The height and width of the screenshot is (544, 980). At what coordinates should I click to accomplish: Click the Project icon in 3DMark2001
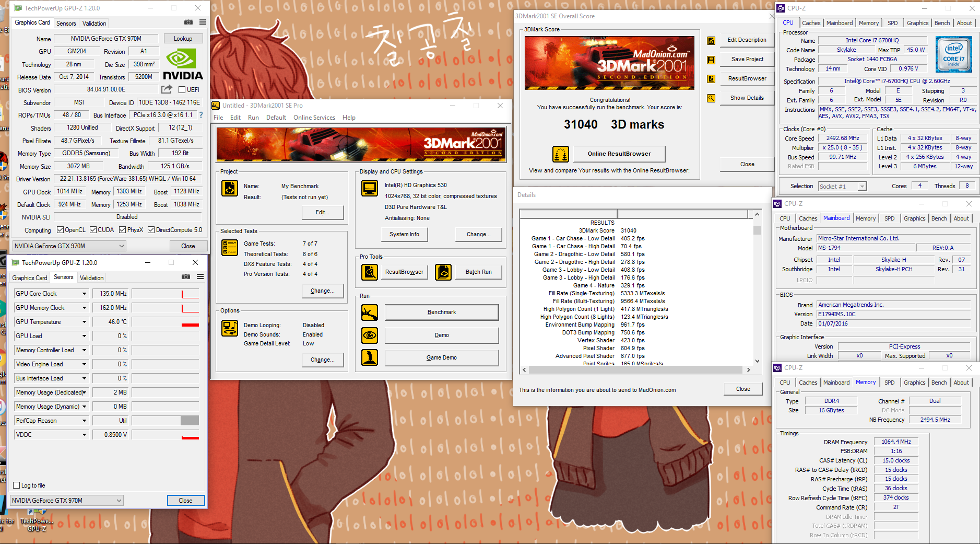click(x=230, y=188)
